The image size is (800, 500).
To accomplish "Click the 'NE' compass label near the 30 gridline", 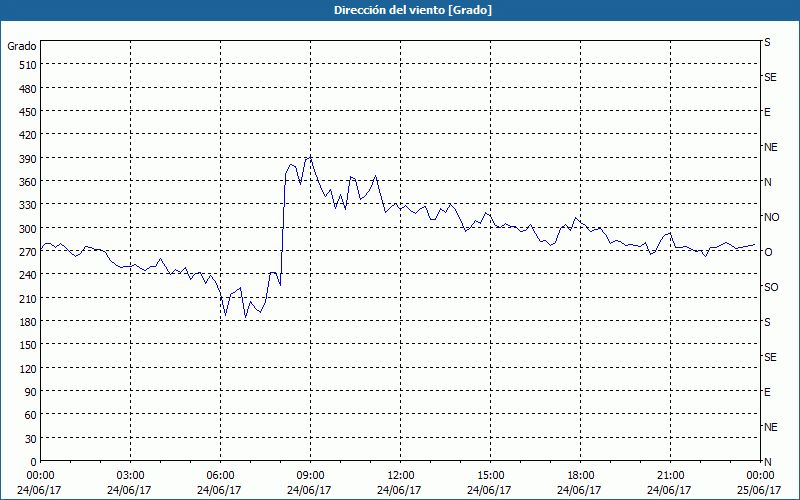I will (770, 427).
